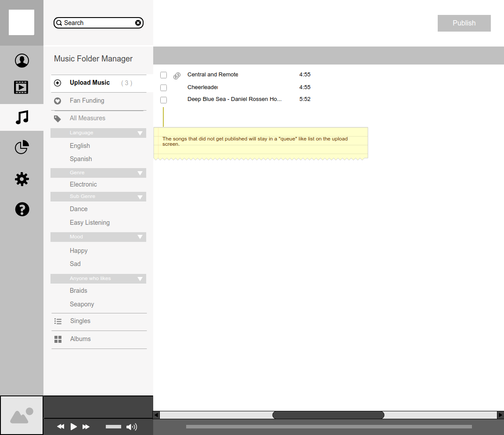Click the heart icon beside Fan Funding
Viewport: 504px width, 435px height.
[x=58, y=101]
